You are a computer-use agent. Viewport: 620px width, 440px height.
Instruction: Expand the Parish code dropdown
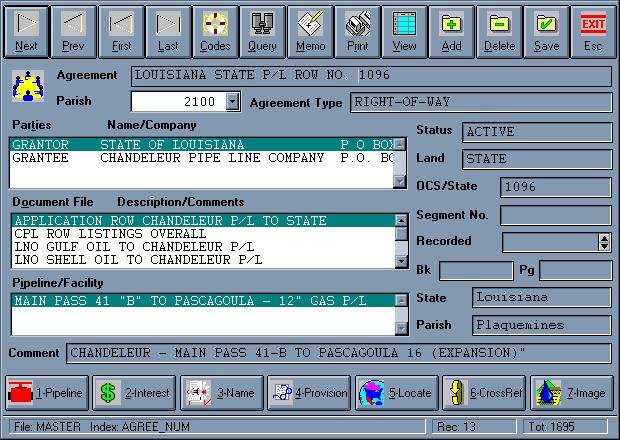(x=233, y=101)
